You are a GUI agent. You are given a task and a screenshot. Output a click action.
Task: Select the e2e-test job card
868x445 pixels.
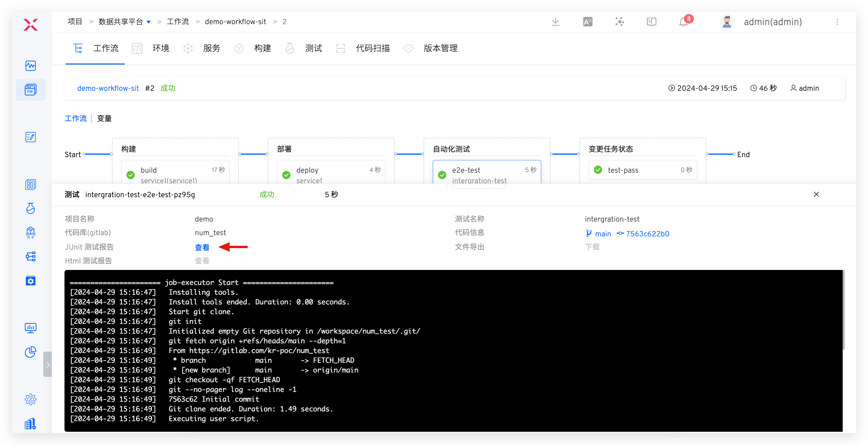487,172
